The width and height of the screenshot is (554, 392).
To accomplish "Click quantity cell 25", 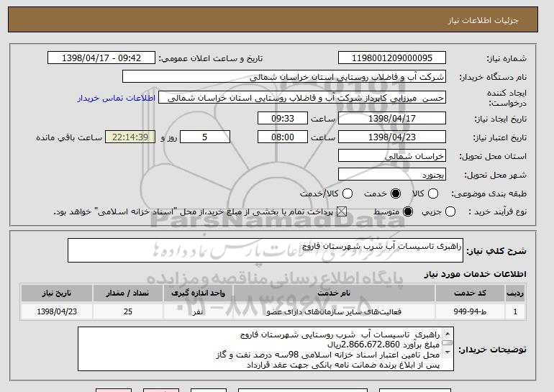I will pyautogui.click(x=127, y=311).
